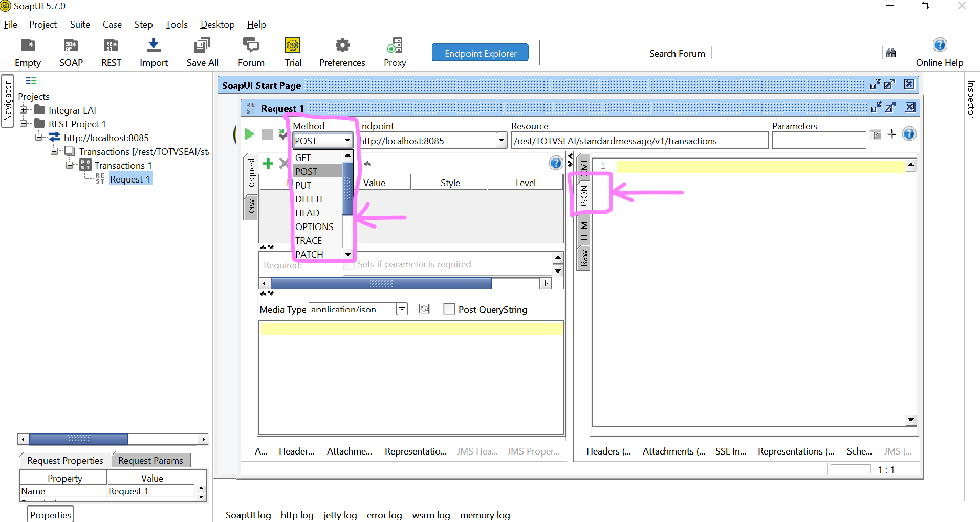Open the Tools menu
The image size is (980, 522).
[177, 24]
